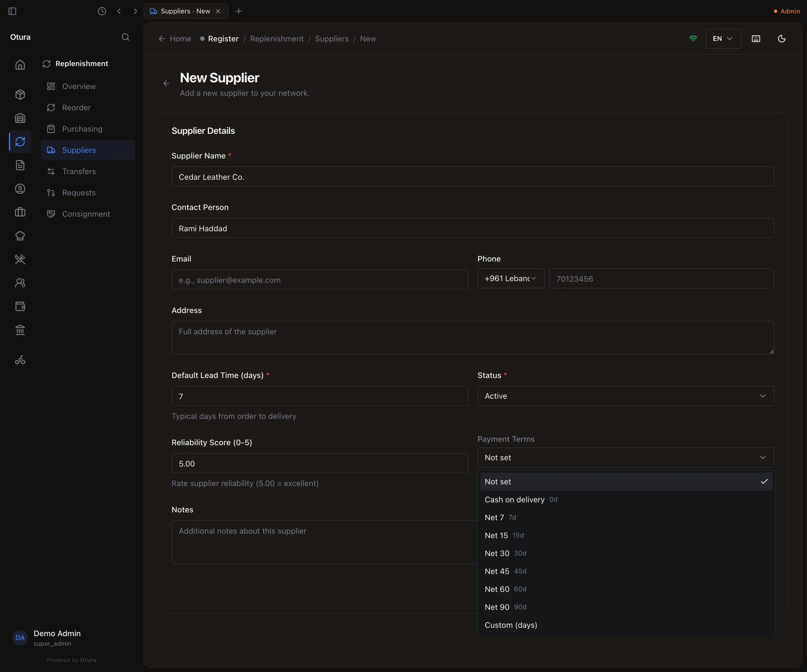Open the +961 Lebanon country code dropdown
The width and height of the screenshot is (807, 672).
coord(511,278)
